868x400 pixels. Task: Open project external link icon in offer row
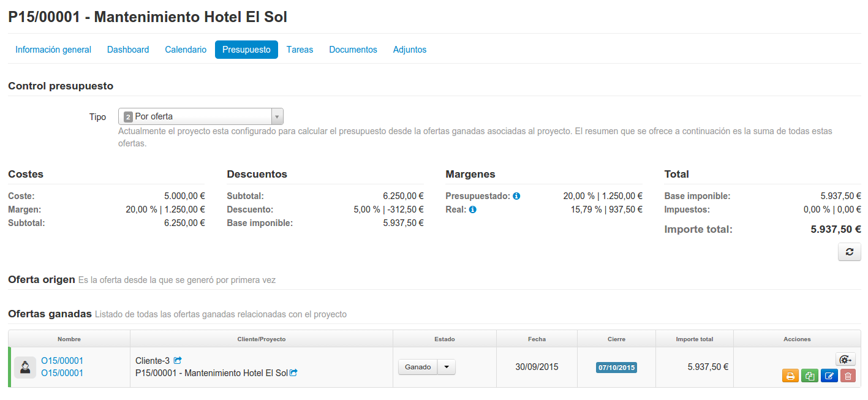pyautogui.click(x=293, y=372)
